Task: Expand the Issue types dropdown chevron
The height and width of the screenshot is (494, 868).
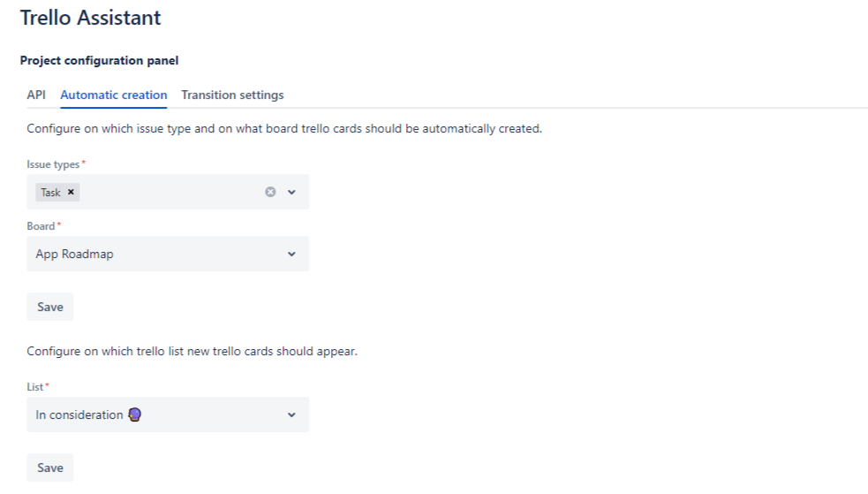Action: point(291,192)
